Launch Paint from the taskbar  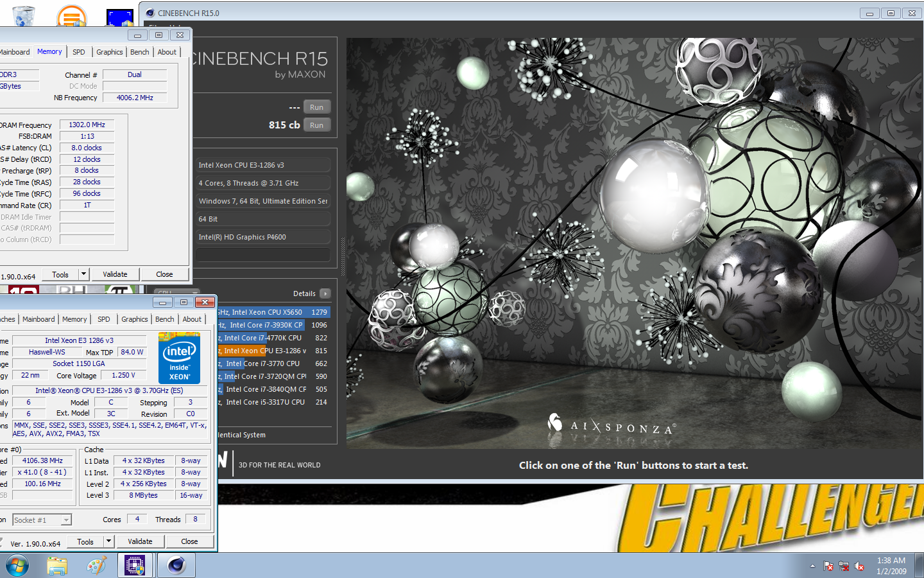[x=96, y=566]
